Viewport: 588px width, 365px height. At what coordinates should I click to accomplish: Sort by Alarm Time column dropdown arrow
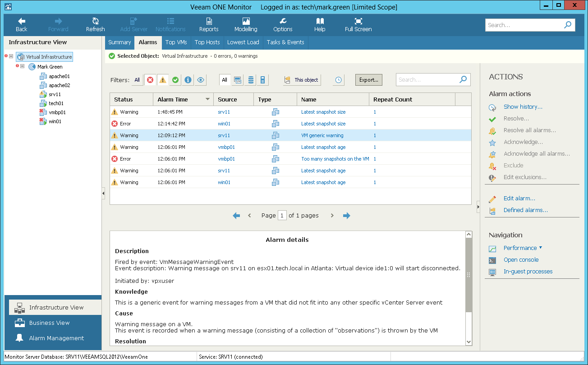[208, 99]
